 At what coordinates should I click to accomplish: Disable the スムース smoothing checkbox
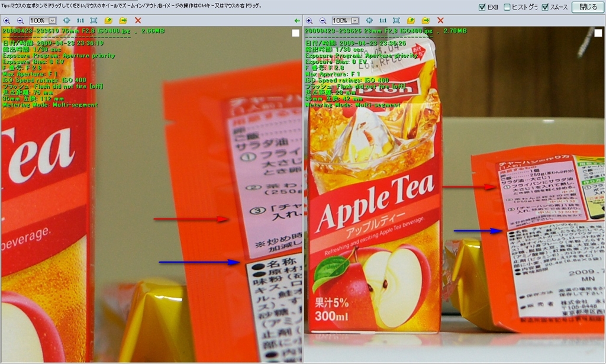(x=545, y=7)
